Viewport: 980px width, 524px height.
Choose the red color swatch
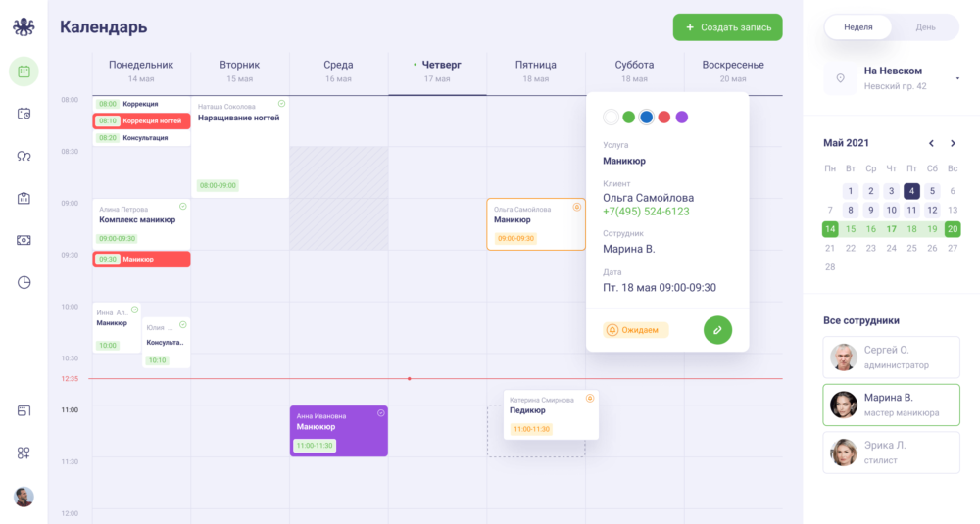664,117
